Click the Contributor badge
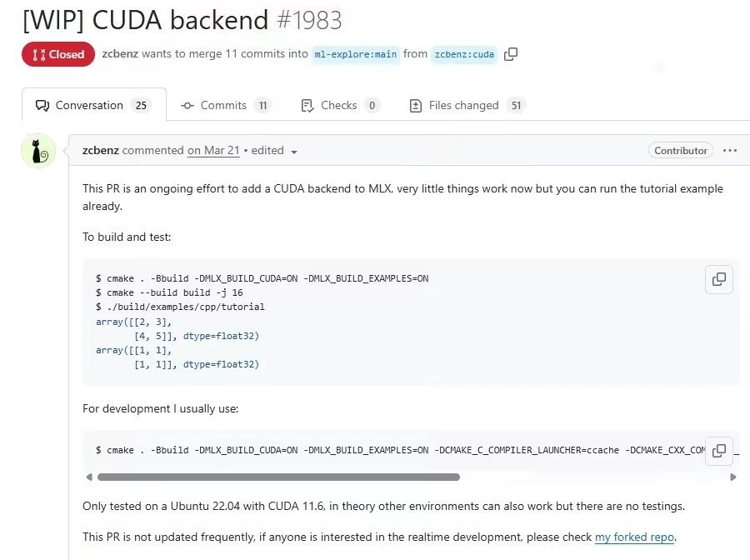Viewport: 750px width, 560px height. point(680,150)
